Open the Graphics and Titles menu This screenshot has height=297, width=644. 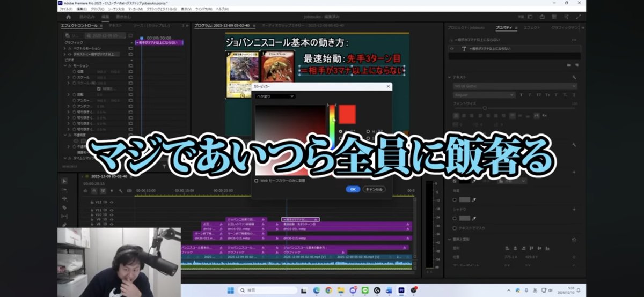point(162,9)
